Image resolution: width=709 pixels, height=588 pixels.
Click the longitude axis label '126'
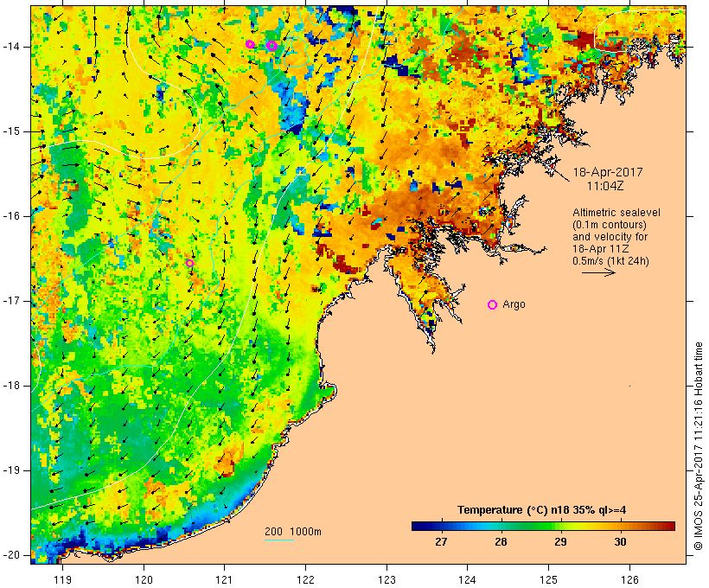click(x=629, y=579)
